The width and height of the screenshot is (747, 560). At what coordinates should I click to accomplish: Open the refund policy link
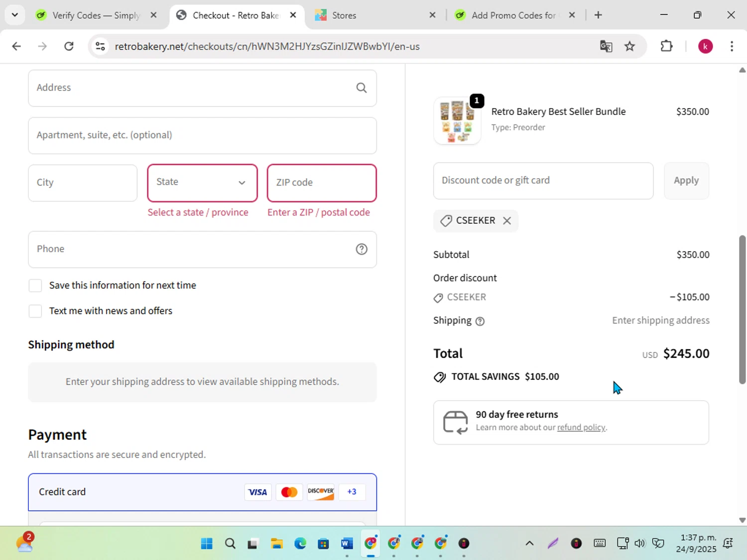click(581, 428)
